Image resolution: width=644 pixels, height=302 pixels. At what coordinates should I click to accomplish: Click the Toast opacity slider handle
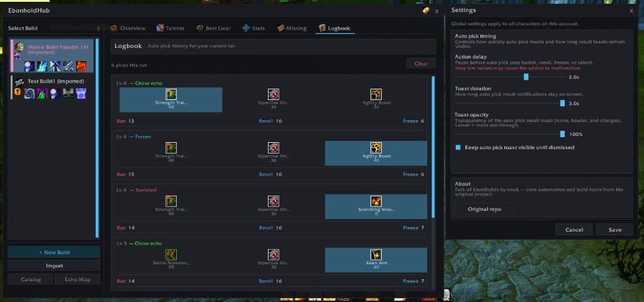[x=562, y=134]
